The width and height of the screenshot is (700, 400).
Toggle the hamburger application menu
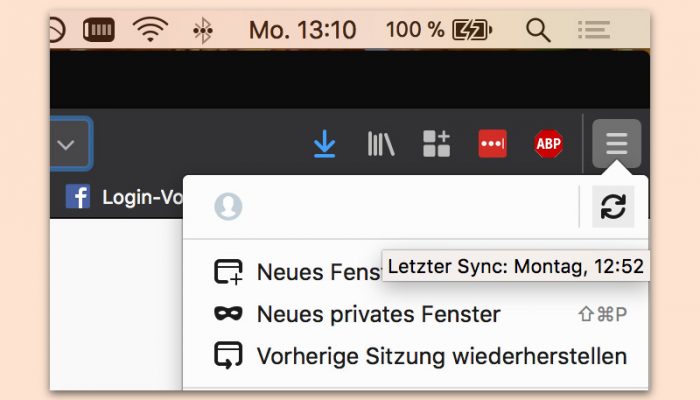pos(617,144)
